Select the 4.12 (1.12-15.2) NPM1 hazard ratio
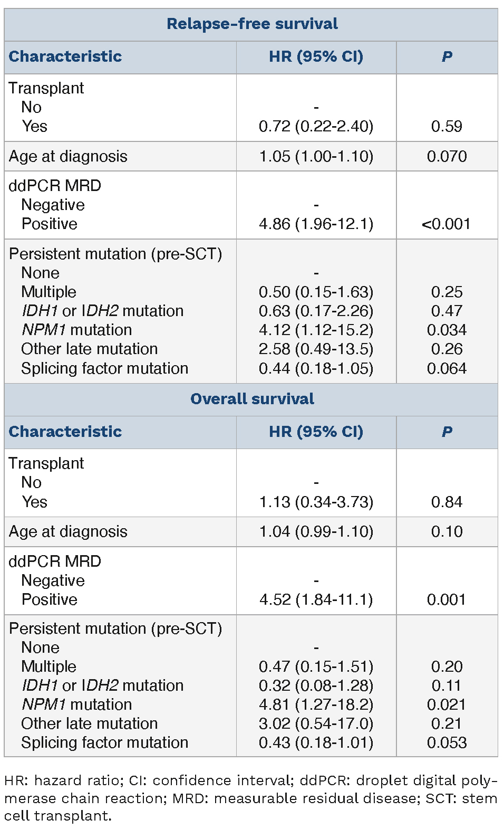The image size is (504, 829). [x=316, y=330]
